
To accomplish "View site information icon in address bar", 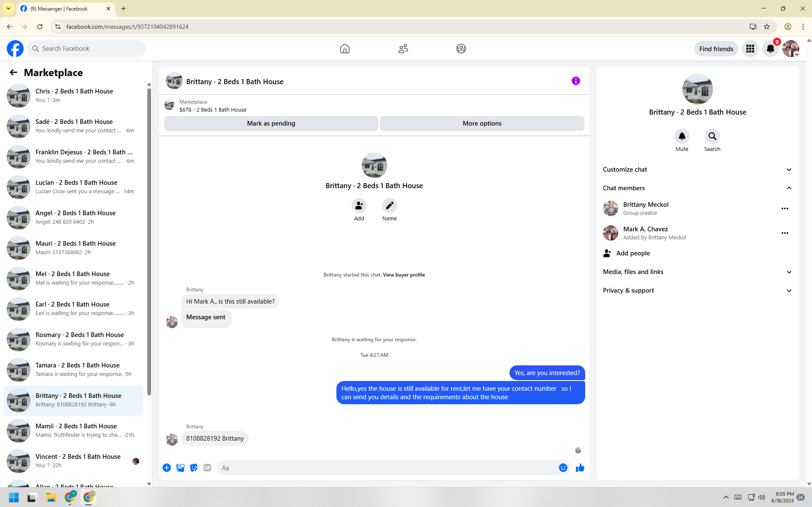I will click(x=58, y=27).
